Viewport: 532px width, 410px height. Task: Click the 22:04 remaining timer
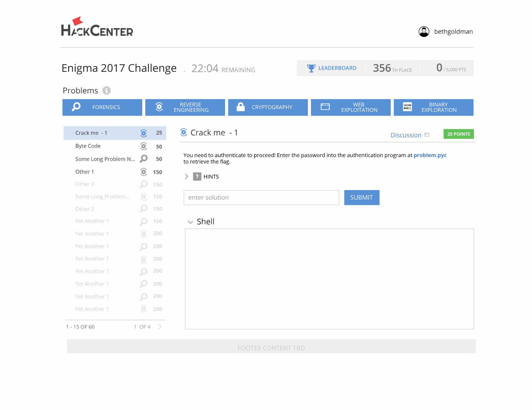[223, 69]
